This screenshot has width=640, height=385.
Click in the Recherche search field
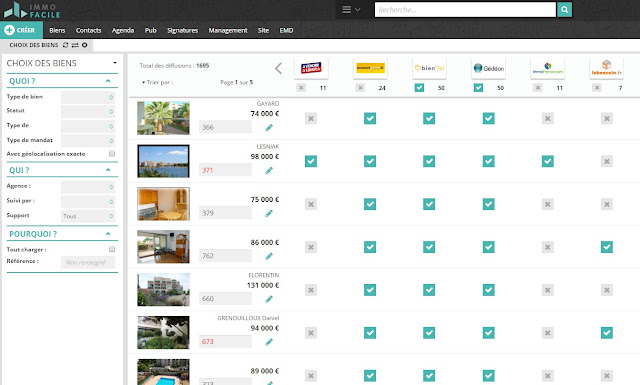pyautogui.click(x=465, y=10)
